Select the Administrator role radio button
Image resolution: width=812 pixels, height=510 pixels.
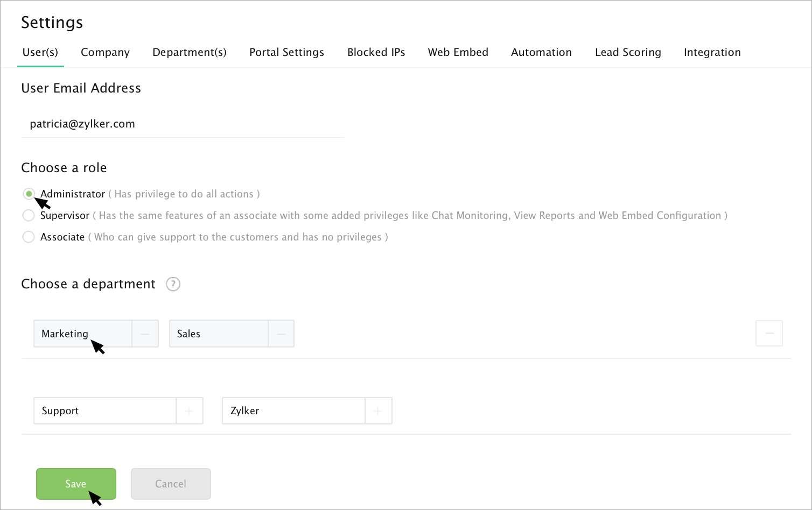[29, 194]
